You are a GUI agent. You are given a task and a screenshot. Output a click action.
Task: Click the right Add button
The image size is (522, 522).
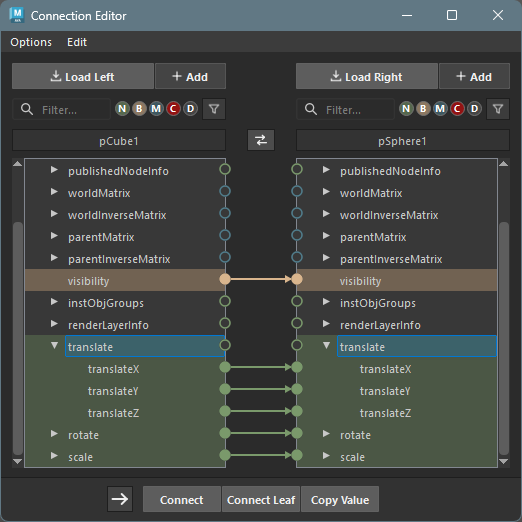[x=474, y=76]
